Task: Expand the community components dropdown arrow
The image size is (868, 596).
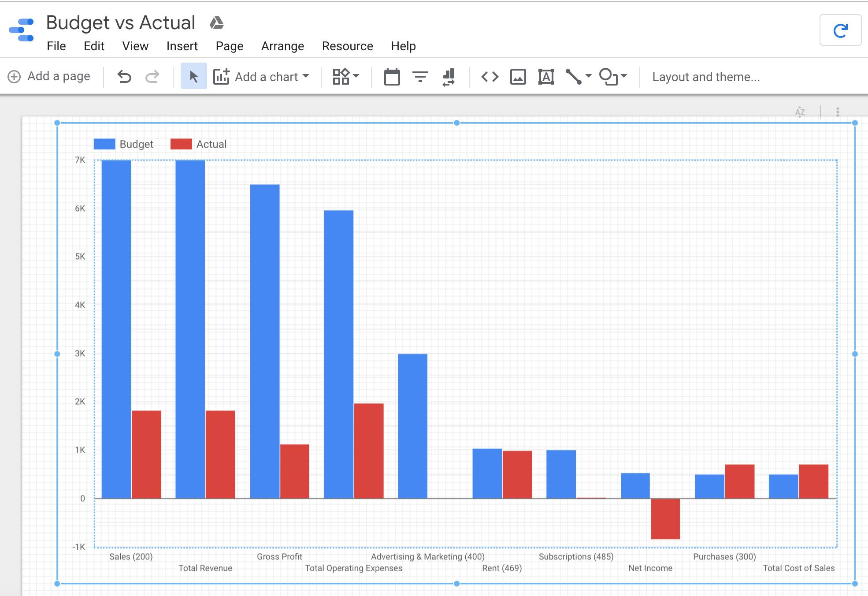Action: [x=356, y=76]
